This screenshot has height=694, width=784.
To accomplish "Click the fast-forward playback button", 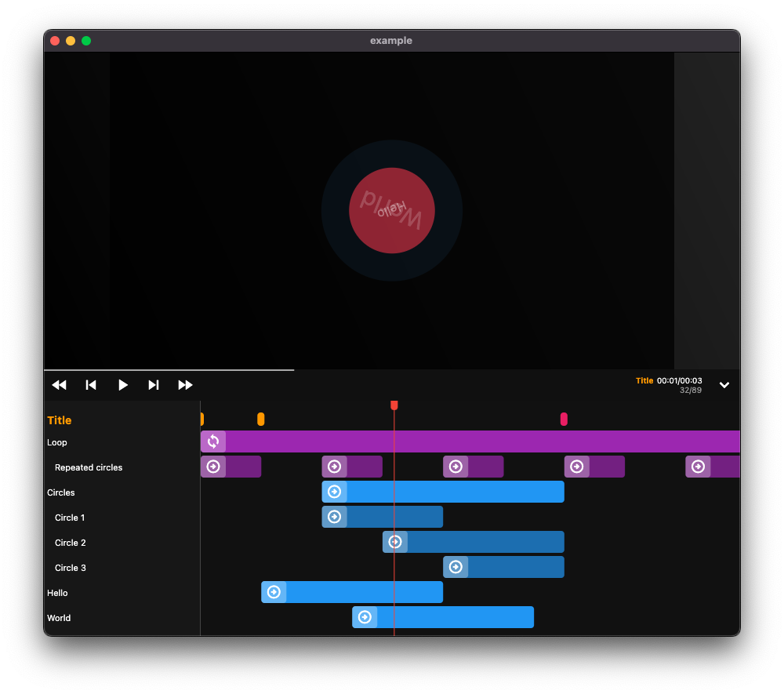I will coord(186,385).
